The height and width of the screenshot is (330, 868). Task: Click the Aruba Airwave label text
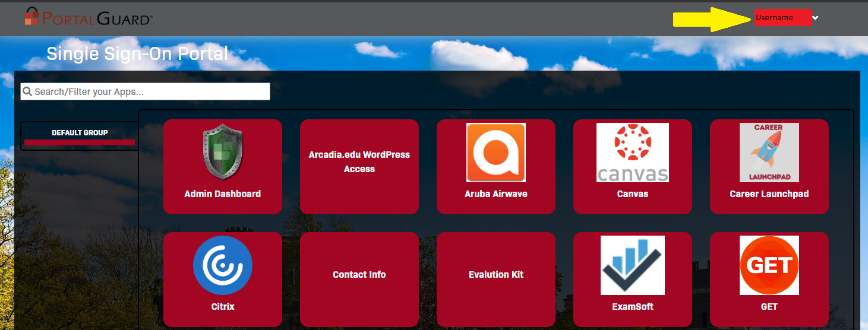(x=496, y=194)
